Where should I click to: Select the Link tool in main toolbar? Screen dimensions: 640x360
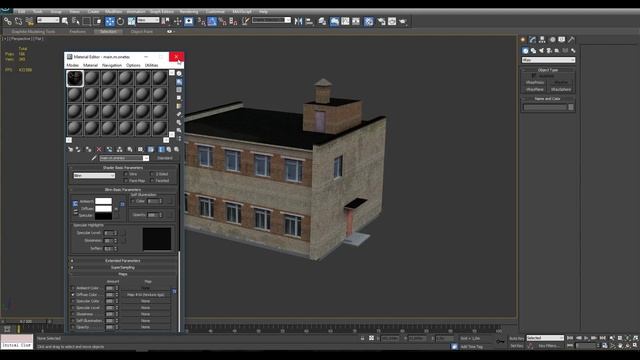pos(7,21)
